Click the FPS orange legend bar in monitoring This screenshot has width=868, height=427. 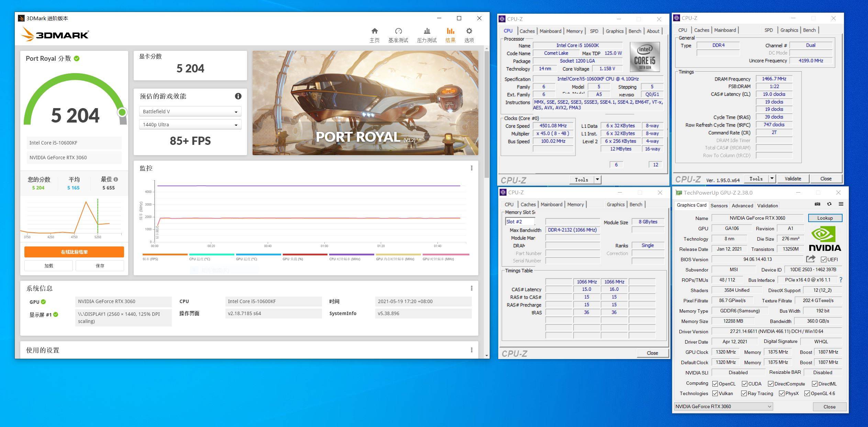[165, 254]
